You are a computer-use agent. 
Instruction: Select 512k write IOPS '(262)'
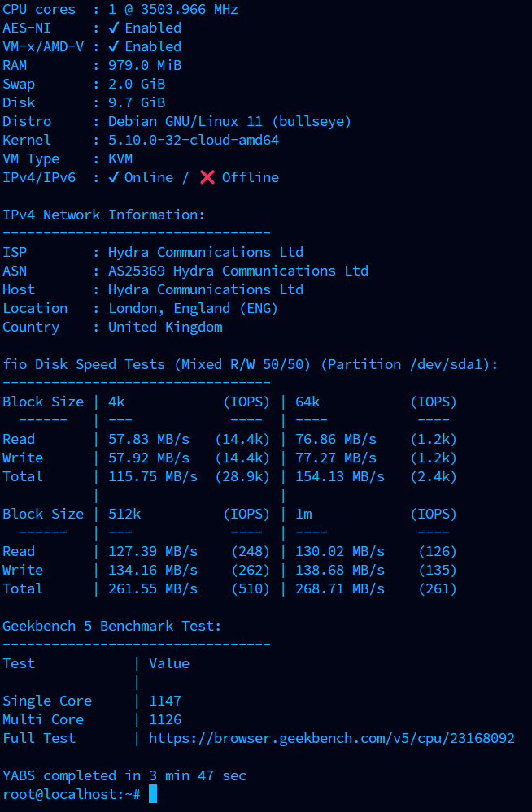point(251,570)
